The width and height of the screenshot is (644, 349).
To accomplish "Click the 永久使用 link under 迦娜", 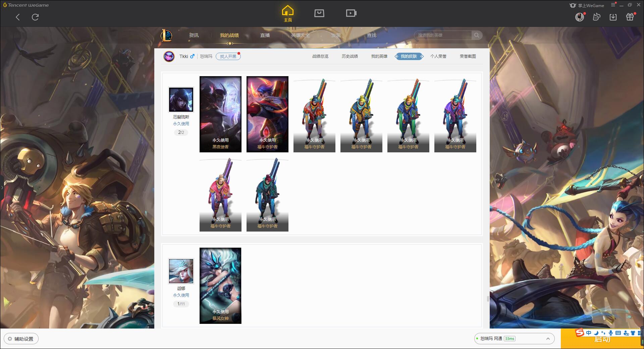I will point(181,295).
